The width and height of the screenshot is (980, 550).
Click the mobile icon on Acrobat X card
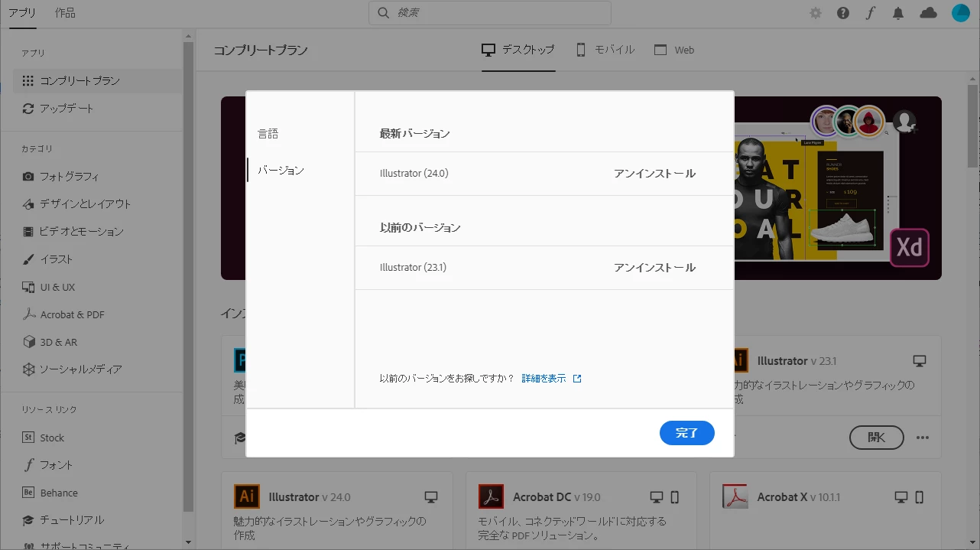(919, 497)
